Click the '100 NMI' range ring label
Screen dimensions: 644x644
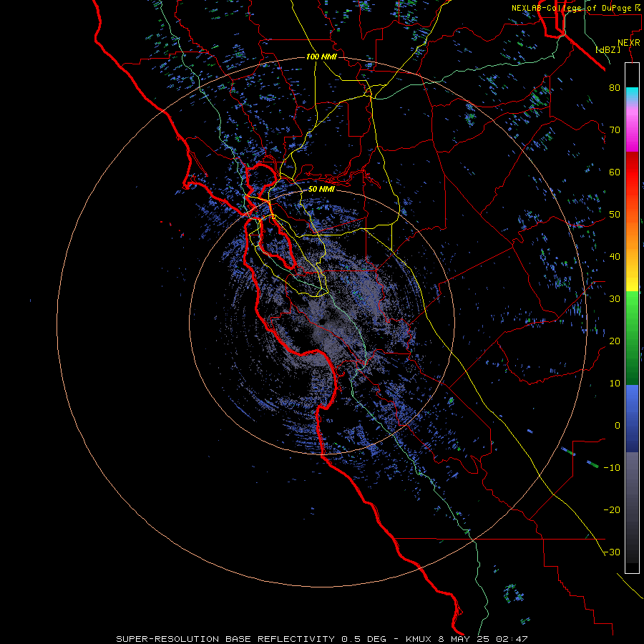pyautogui.click(x=321, y=57)
